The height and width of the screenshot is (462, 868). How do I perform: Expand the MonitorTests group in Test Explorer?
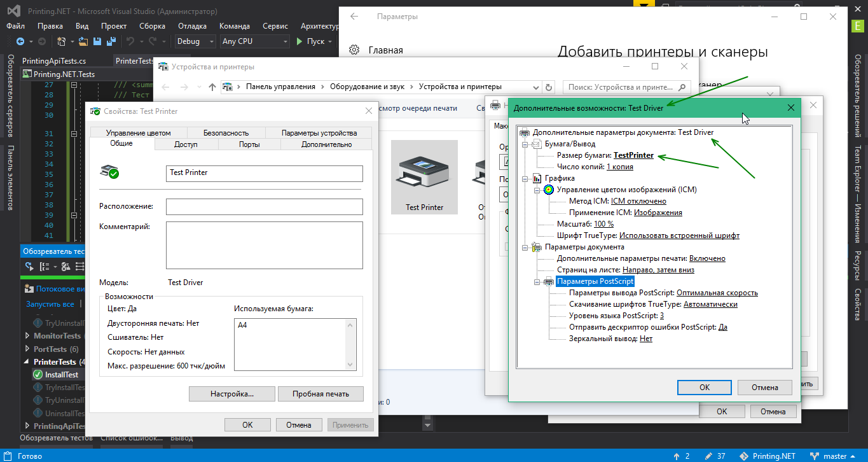[27, 335]
